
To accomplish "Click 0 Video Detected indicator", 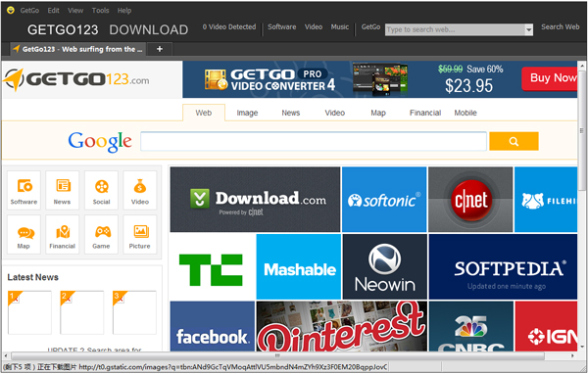I will pos(229,27).
